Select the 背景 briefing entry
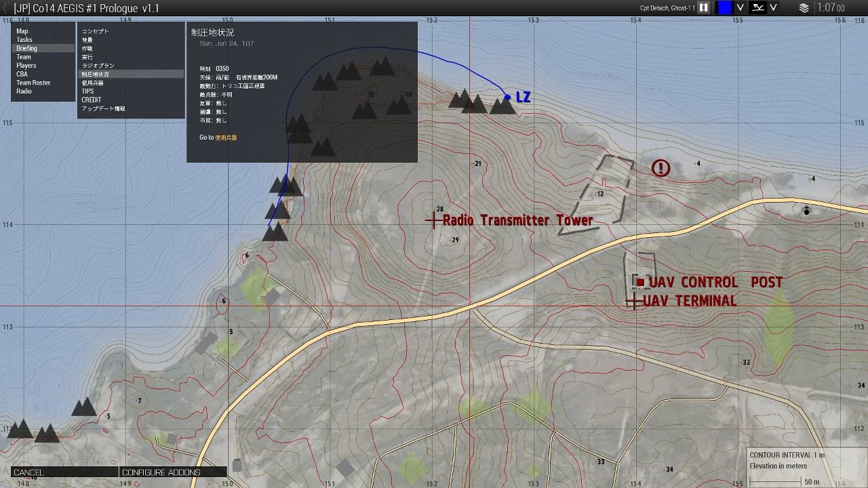The image size is (868, 488). pyautogui.click(x=131, y=40)
